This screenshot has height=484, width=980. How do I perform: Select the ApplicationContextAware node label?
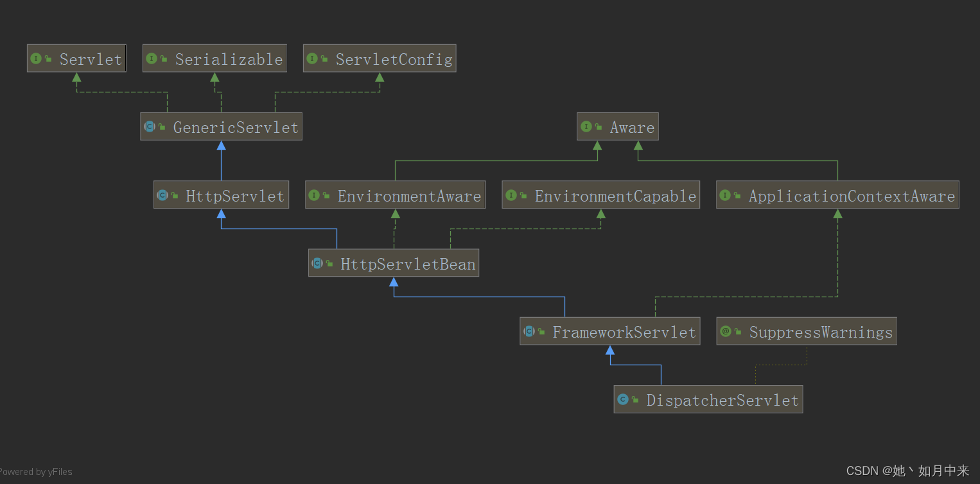pos(852,196)
